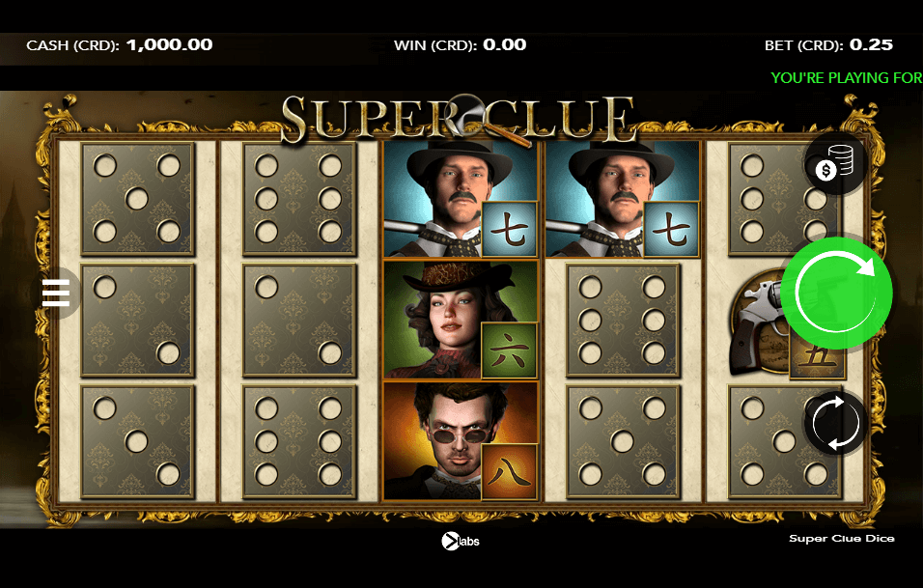
Task: Click the six-dot dice atop reel two
Action: point(299,199)
